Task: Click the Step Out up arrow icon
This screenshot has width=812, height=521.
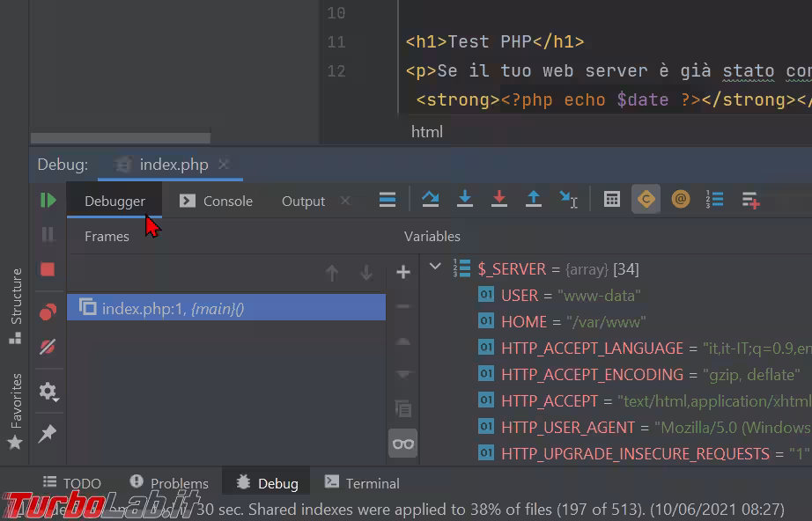Action: 534,200
